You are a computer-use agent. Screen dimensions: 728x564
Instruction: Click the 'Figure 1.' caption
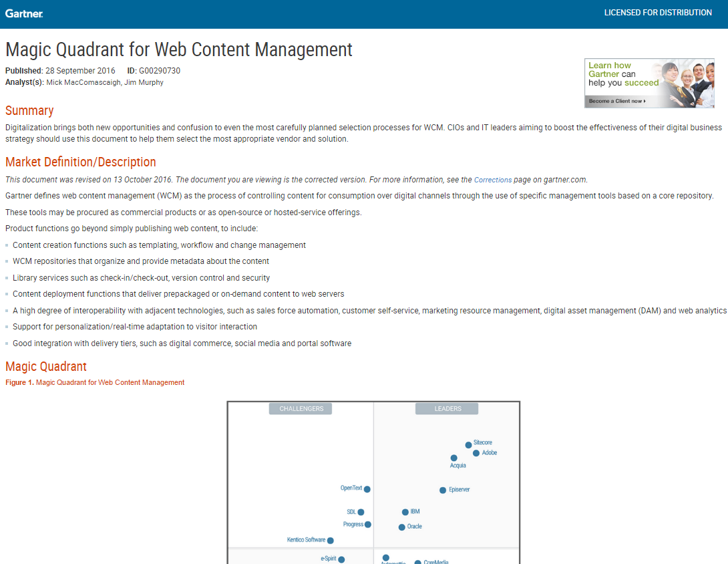click(95, 382)
